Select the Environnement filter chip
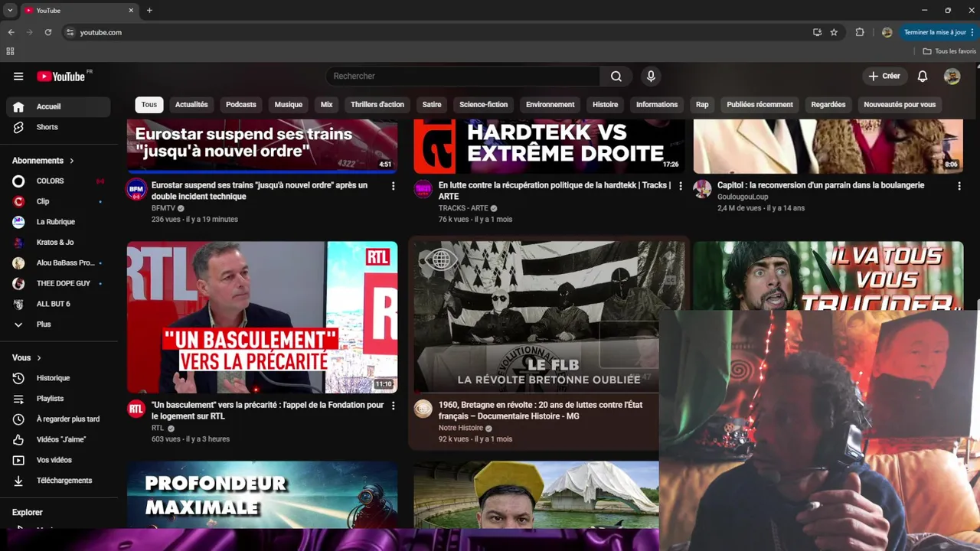980x551 pixels. coord(550,105)
